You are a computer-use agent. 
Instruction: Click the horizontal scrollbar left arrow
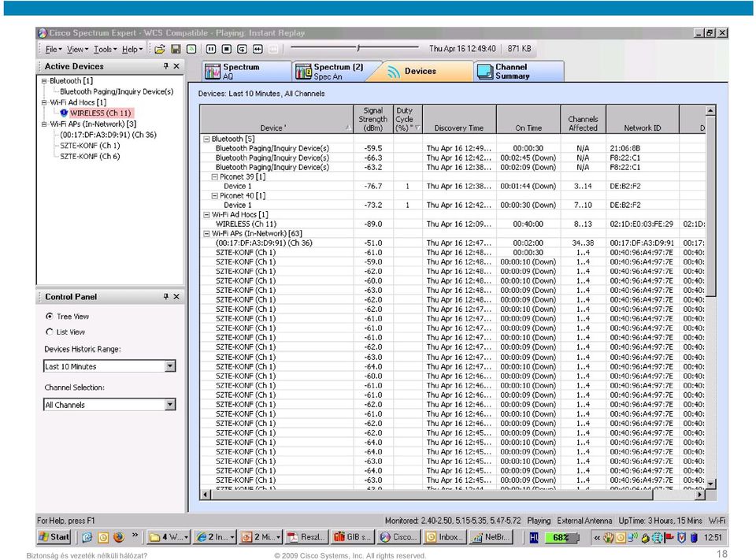pos(206,495)
